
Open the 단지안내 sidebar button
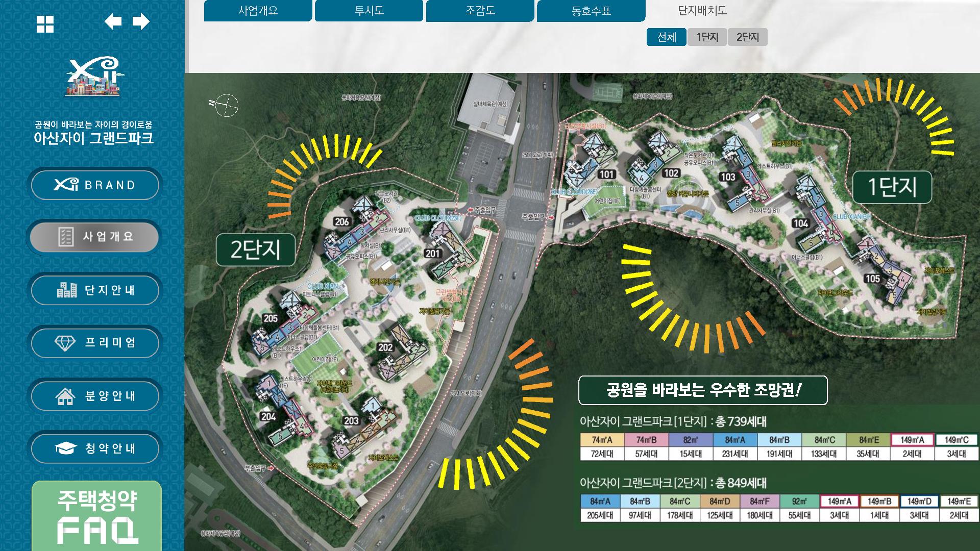click(x=95, y=290)
